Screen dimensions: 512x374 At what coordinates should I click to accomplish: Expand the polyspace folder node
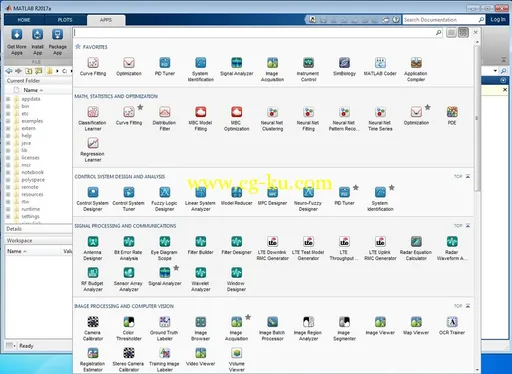click(x=8, y=180)
